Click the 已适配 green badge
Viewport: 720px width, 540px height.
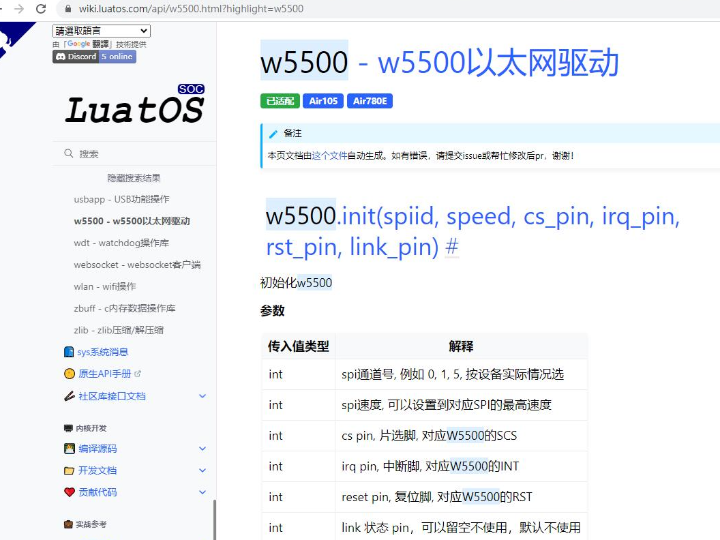[280, 101]
